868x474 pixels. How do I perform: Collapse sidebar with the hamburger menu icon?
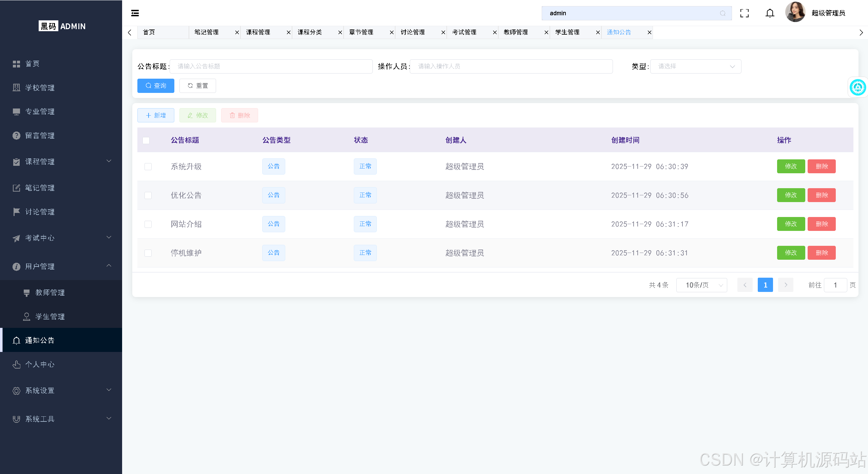click(135, 13)
